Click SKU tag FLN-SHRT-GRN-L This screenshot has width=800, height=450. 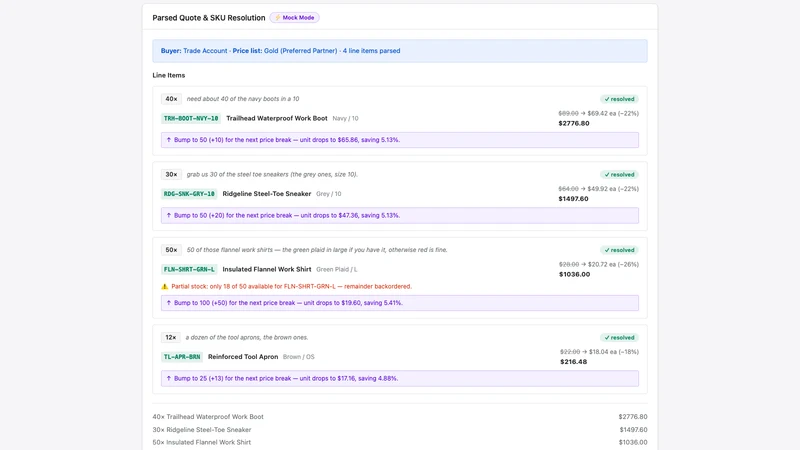pyautogui.click(x=189, y=269)
